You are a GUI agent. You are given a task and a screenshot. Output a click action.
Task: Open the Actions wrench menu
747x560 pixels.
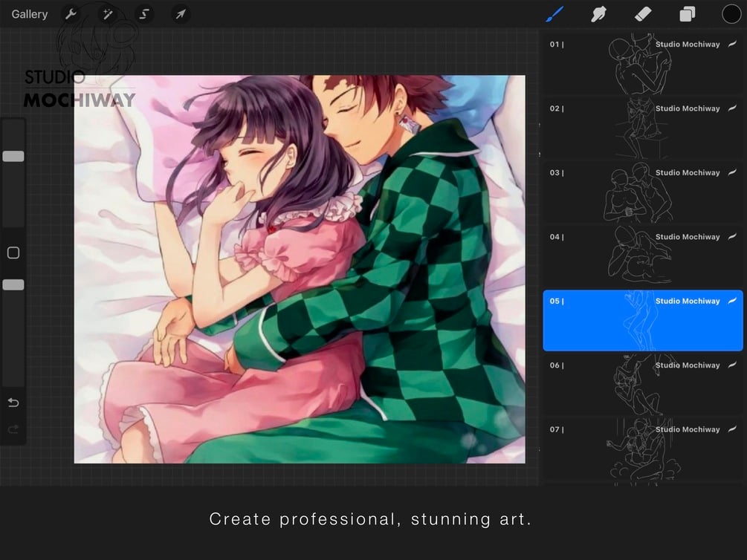coord(71,14)
